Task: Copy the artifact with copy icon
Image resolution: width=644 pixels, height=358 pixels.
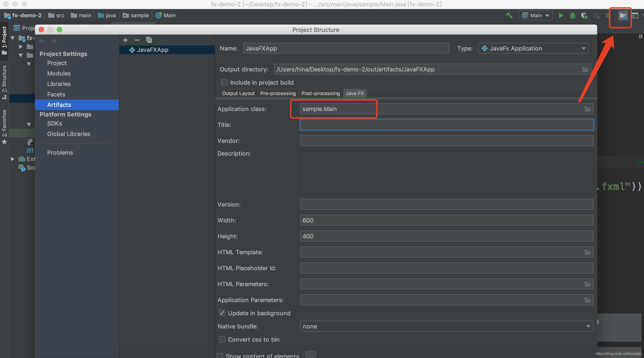Action: tap(149, 40)
